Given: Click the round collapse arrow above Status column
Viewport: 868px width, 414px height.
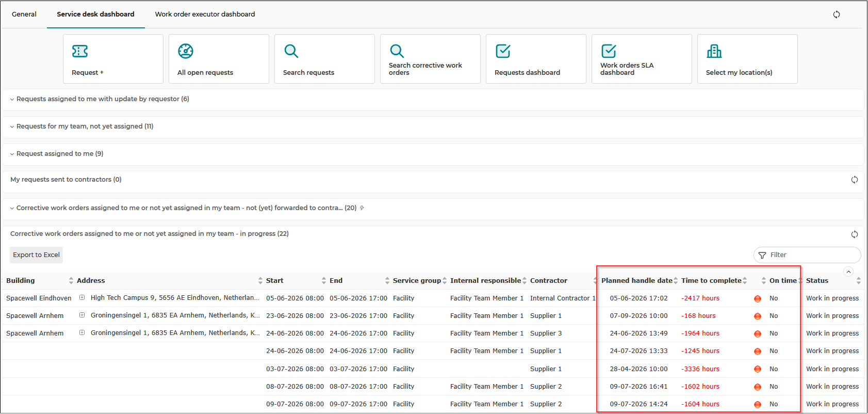Looking at the screenshot, I should (848, 272).
